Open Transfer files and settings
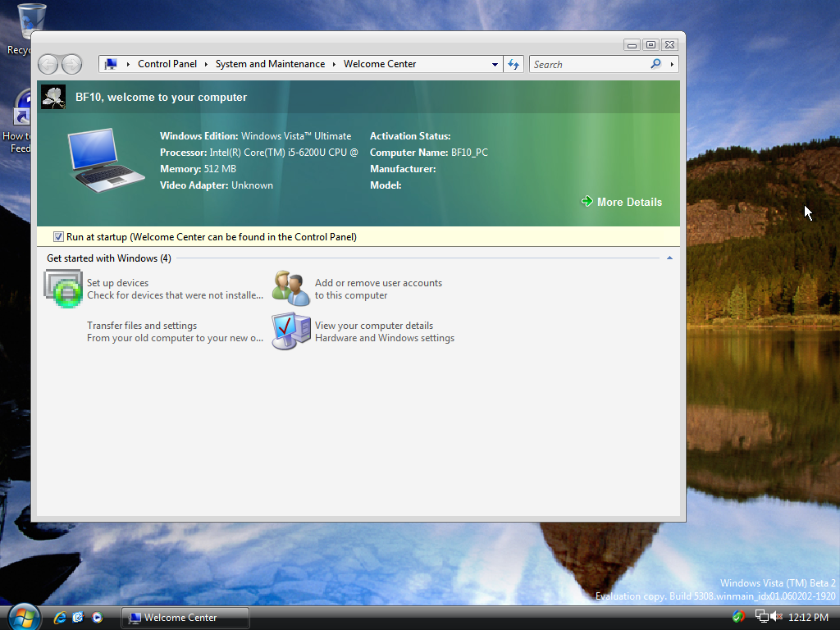 click(x=142, y=326)
